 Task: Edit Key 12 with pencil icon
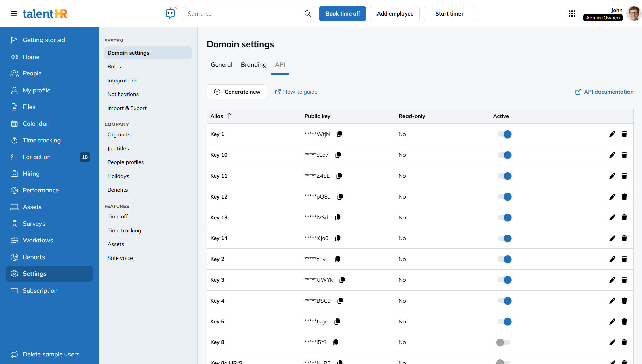coord(612,197)
